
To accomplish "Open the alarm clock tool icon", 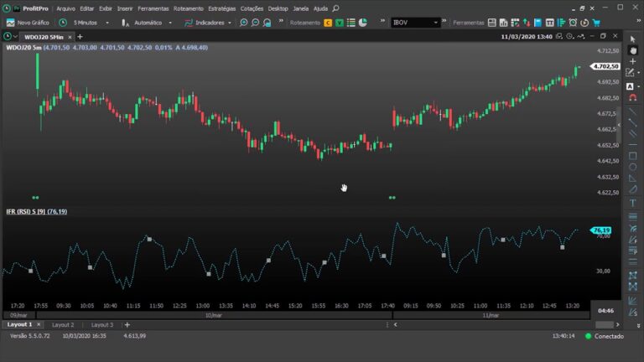I will click(573, 23).
